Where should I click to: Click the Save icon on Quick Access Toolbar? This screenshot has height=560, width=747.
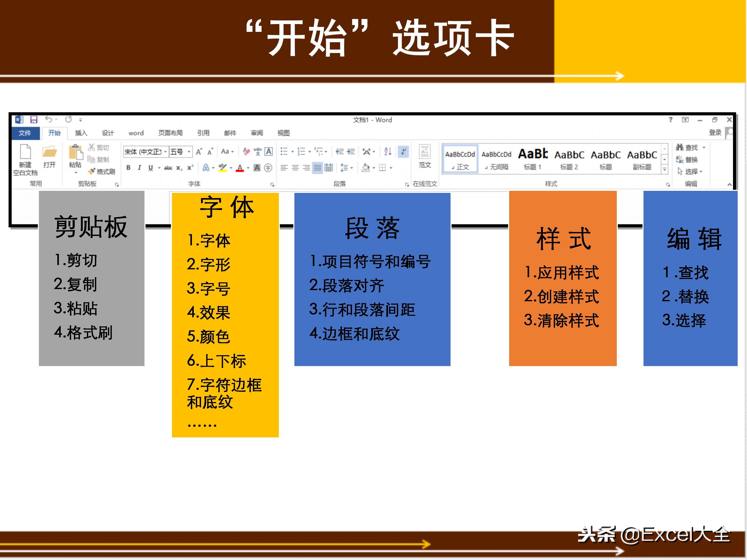pyautogui.click(x=34, y=120)
